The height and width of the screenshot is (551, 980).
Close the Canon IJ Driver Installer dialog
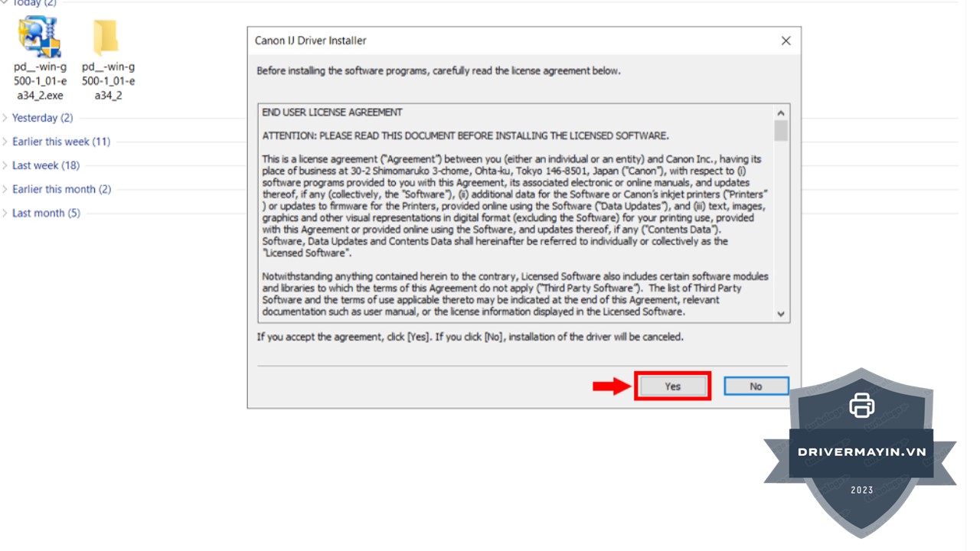click(786, 41)
